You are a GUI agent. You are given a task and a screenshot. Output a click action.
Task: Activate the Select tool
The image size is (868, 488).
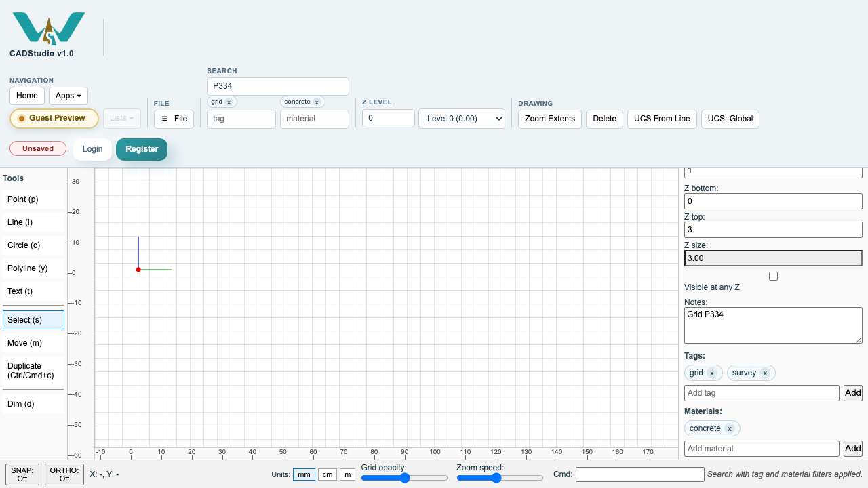click(x=33, y=320)
